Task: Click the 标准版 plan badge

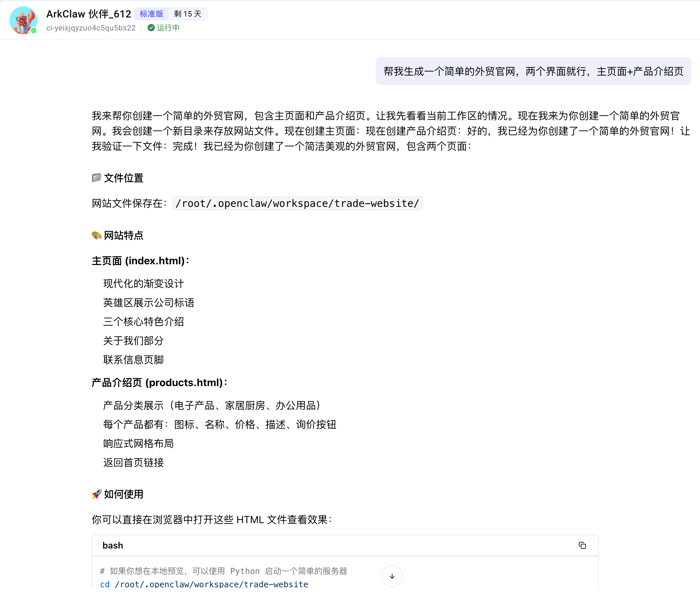Action: coord(151,14)
